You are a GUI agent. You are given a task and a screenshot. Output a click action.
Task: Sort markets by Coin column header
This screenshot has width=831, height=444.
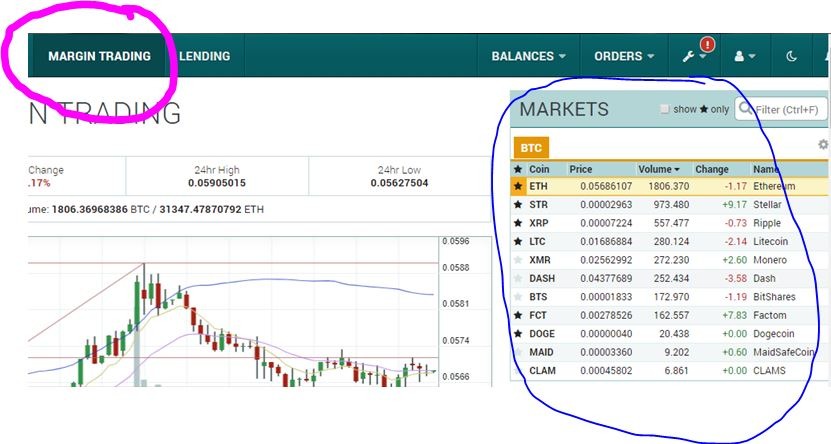tap(539, 169)
